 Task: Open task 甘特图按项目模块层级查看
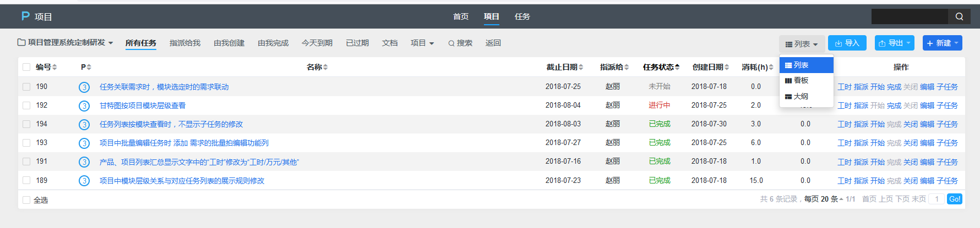coord(143,105)
